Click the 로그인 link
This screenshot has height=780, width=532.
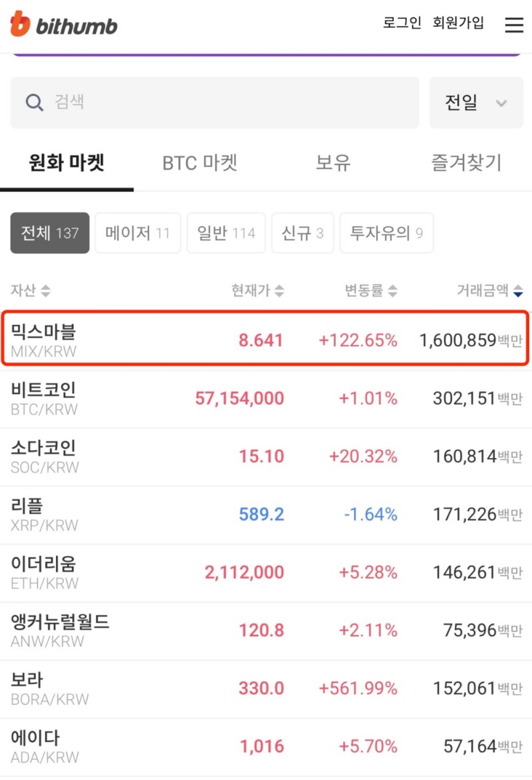[402, 23]
